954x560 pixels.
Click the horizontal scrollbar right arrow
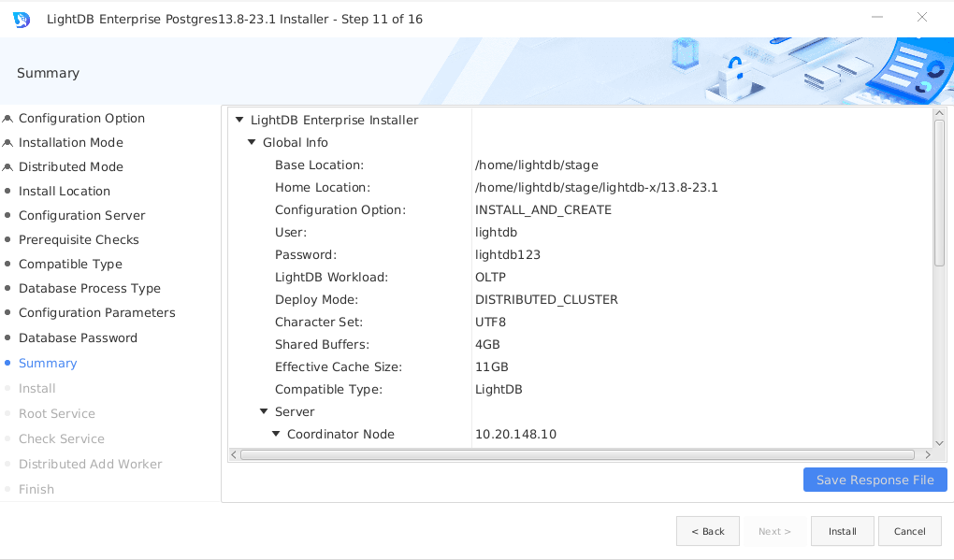927,454
